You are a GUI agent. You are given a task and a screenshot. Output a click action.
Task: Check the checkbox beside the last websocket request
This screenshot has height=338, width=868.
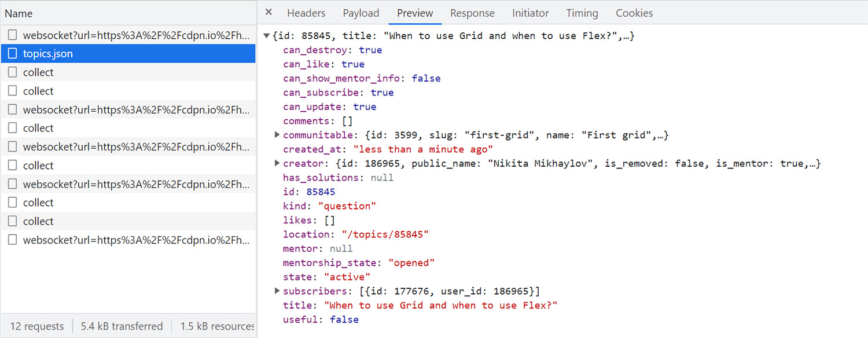12,240
